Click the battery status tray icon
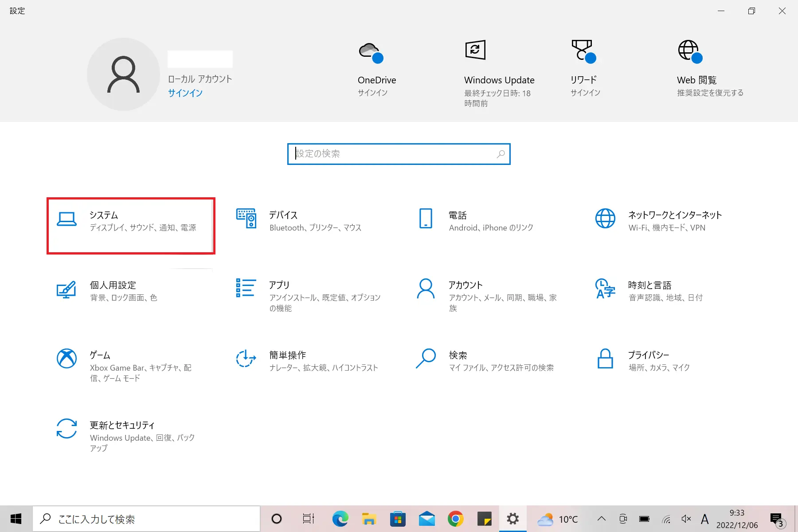 (x=644, y=519)
